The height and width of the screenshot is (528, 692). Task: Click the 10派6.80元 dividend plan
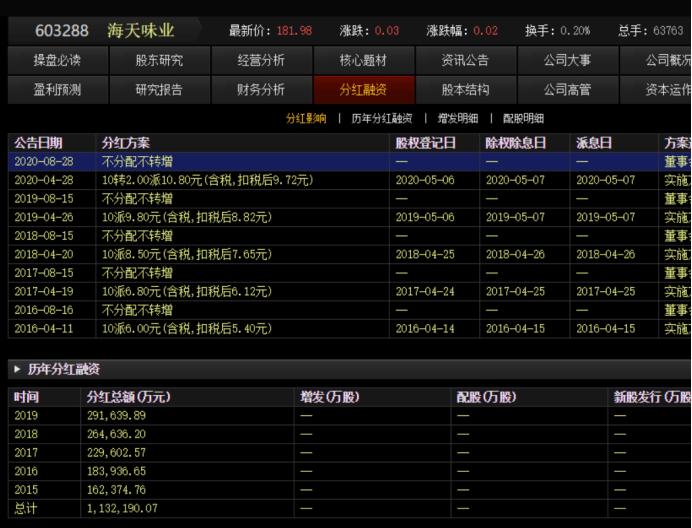point(187,291)
